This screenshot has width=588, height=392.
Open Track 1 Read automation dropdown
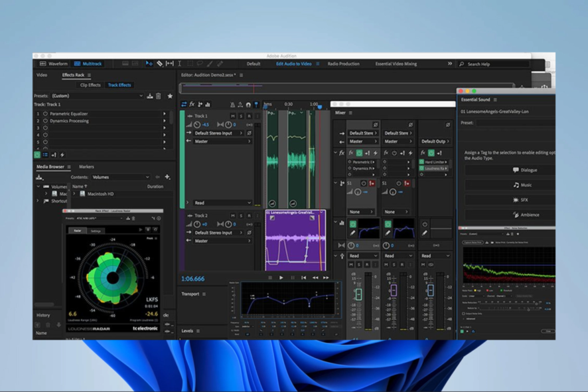click(222, 203)
